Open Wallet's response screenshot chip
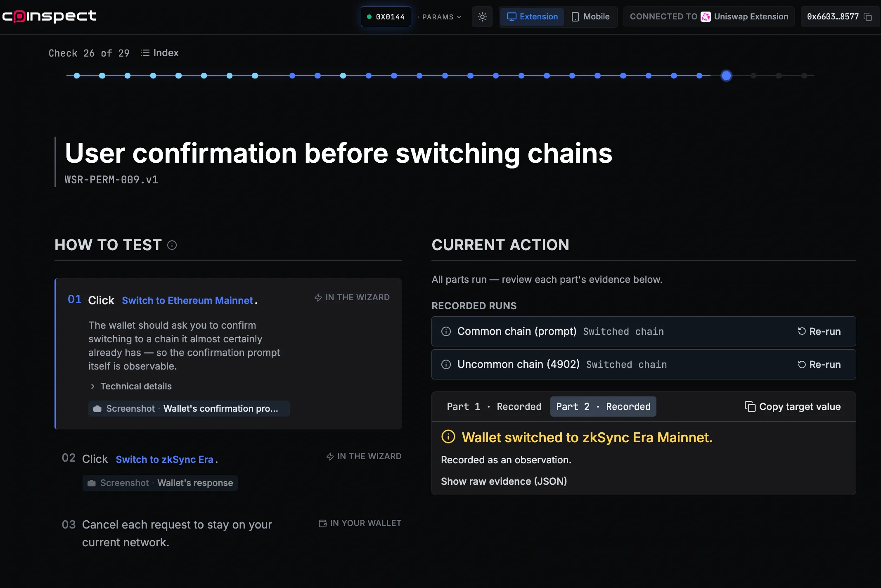Image resolution: width=881 pixels, height=588 pixels. tap(160, 483)
